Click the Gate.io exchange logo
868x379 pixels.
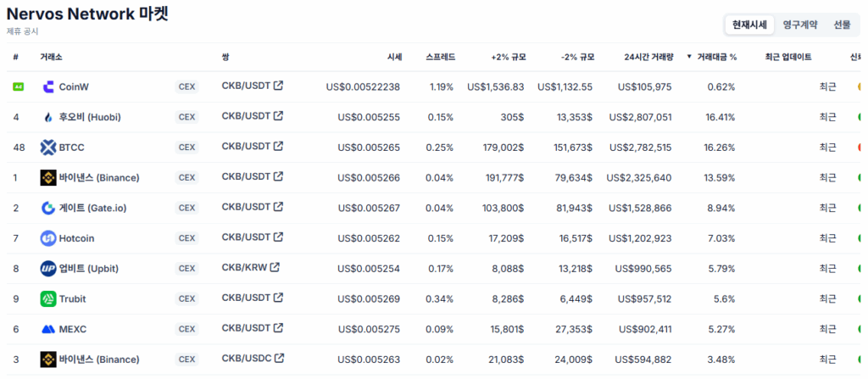pos(48,208)
